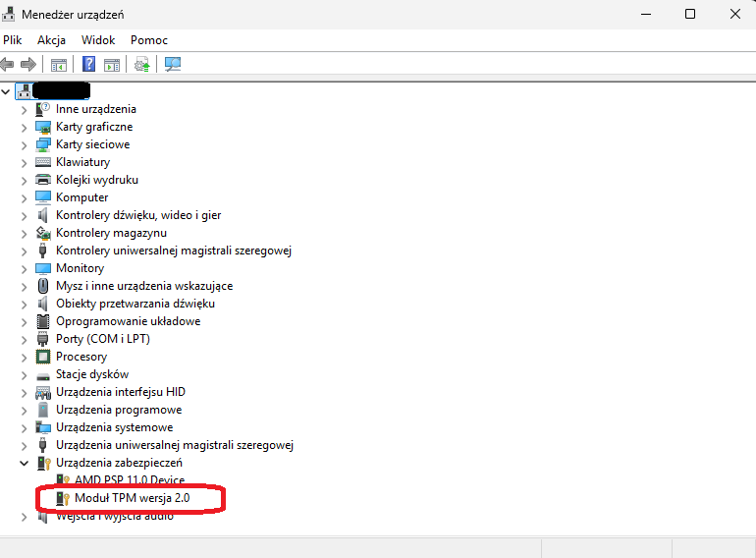The width and height of the screenshot is (756, 558).
Task: Collapse the Urządzenia zabezpieczeń category
Action: tap(25, 463)
